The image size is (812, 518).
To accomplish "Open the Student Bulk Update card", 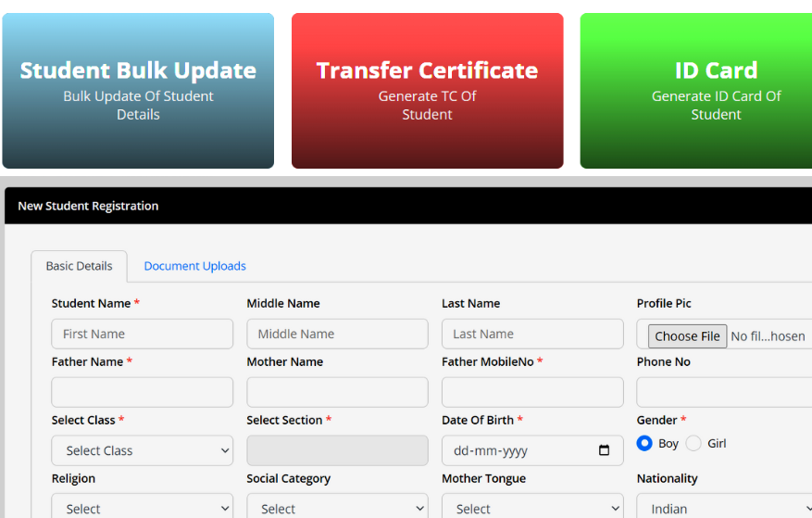I will click(138, 91).
